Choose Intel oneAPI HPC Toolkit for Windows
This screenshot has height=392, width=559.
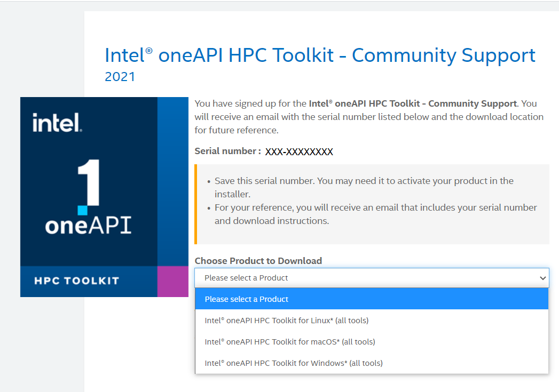coord(294,363)
